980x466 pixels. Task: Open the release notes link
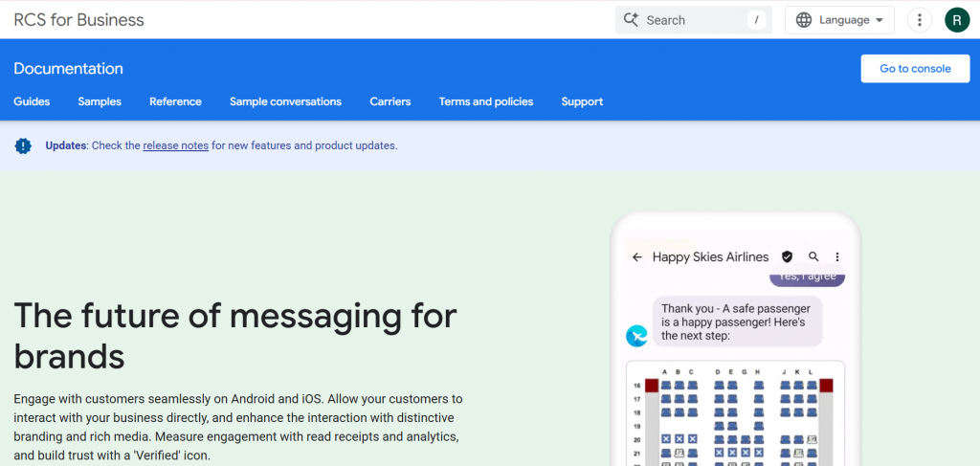[x=176, y=145]
